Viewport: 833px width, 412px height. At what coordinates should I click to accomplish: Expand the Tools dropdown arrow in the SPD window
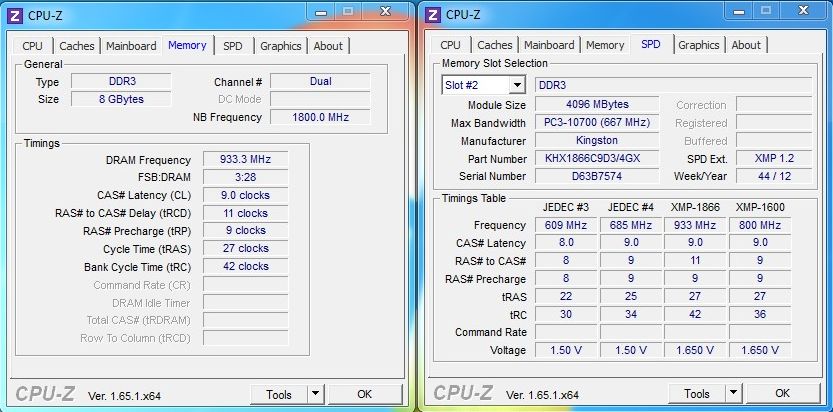[734, 394]
